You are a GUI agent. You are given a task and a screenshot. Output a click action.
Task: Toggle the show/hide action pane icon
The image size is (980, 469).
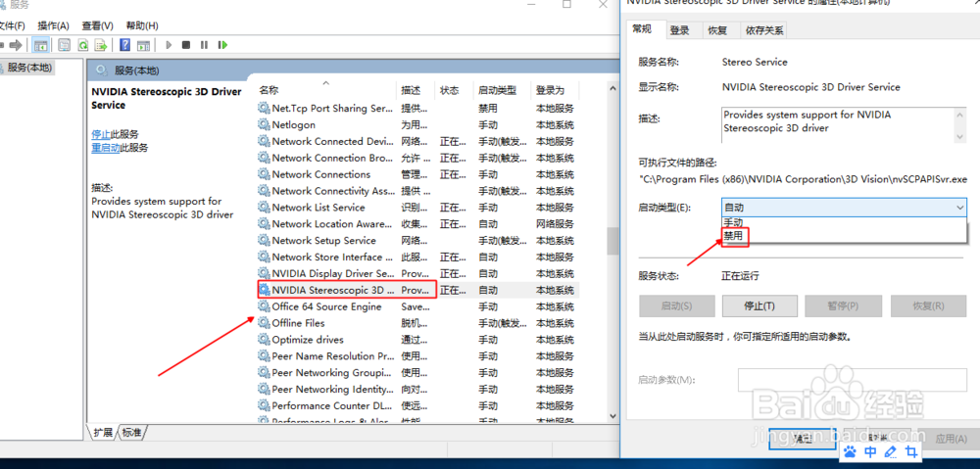[x=144, y=45]
